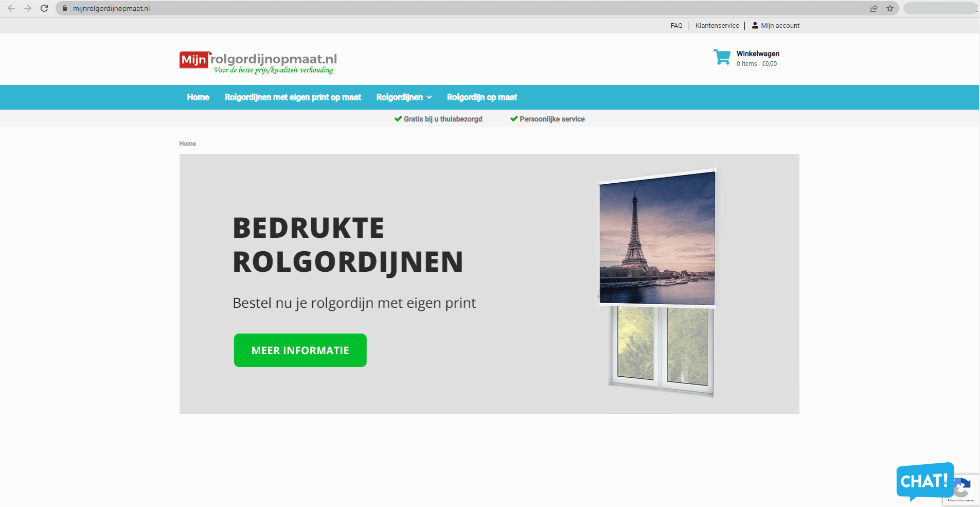The width and height of the screenshot is (980, 507).
Task: Click the Mijnrolgordijnopmaat.nl logo
Action: pyautogui.click(x=258, y=62)
